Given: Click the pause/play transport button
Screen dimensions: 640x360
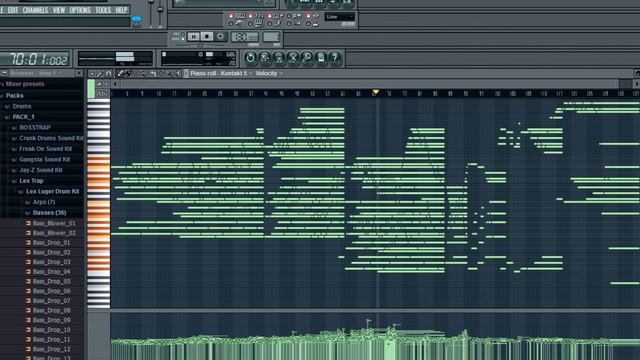Looking at the screenshot, I should pos(193,37).
